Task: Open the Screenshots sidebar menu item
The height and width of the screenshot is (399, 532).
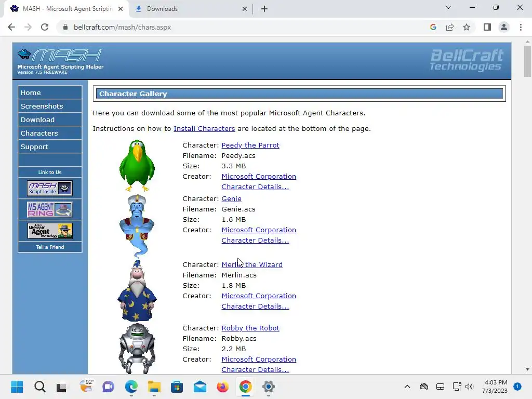Action: (x=50, y=106)
